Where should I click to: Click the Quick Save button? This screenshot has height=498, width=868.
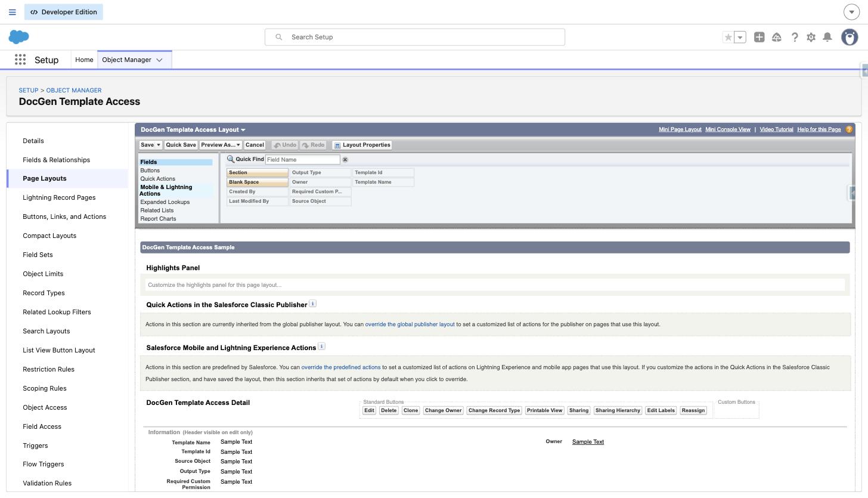(x=181, y=145)
